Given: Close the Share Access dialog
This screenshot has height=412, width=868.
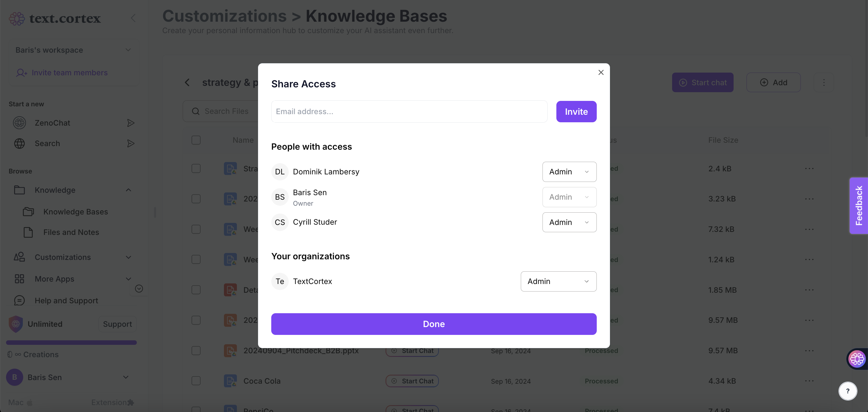Looking at the screenshot, I should [x=601, y=72].
